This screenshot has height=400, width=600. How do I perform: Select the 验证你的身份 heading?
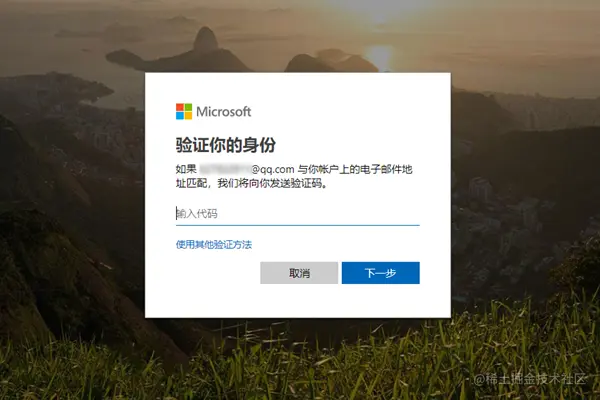(x=226, y=145)
